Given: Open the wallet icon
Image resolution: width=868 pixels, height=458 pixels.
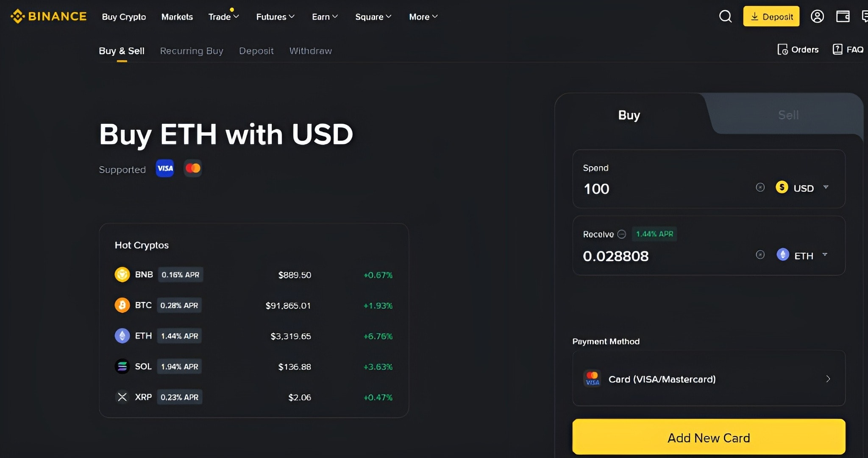Looking at the screenshot, I should point(843,17).
